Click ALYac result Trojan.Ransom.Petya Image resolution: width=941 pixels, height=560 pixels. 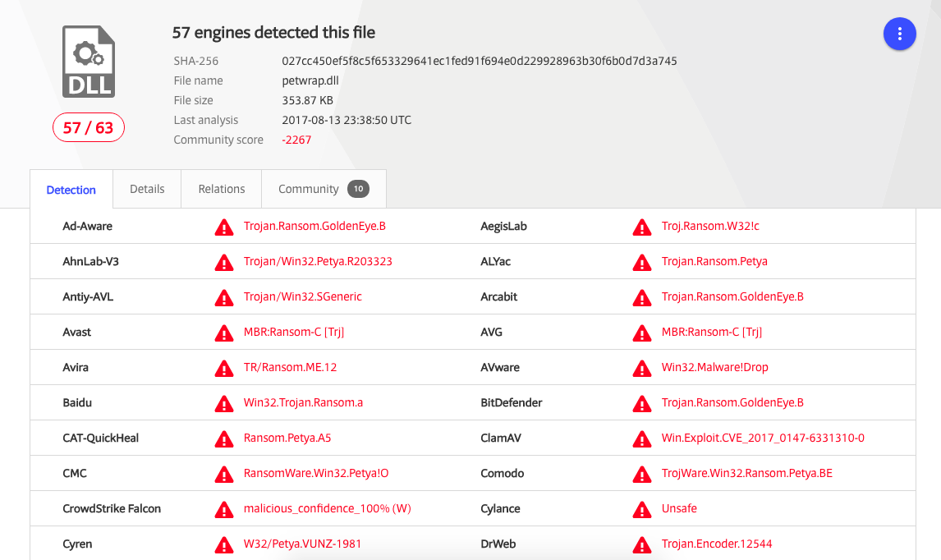click(x=714, y=262)
